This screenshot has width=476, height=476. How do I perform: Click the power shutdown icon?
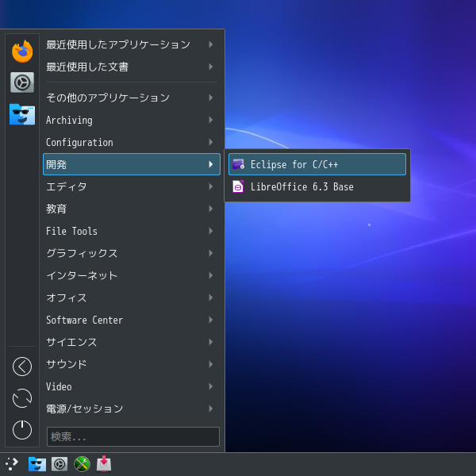tap(22, 429)
